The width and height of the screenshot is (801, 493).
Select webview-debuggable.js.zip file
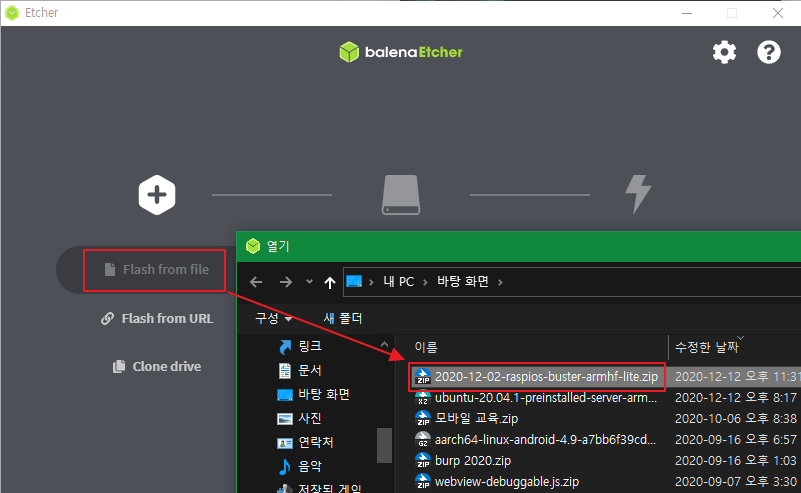pos(507,481)
